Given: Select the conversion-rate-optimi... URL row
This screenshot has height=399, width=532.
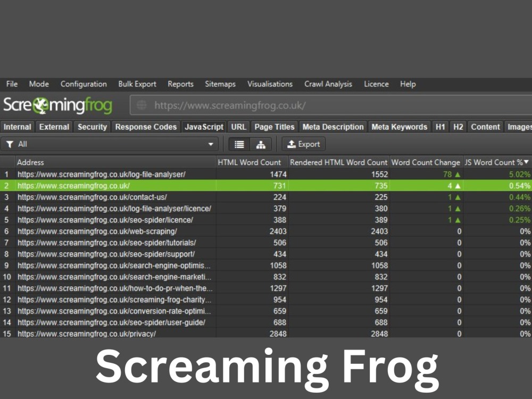Looking at the screenshot, I should (x=266, y=311).
